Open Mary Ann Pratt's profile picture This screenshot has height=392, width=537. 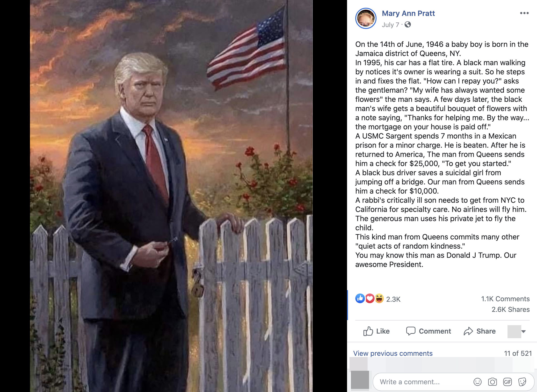click(366, 18)
